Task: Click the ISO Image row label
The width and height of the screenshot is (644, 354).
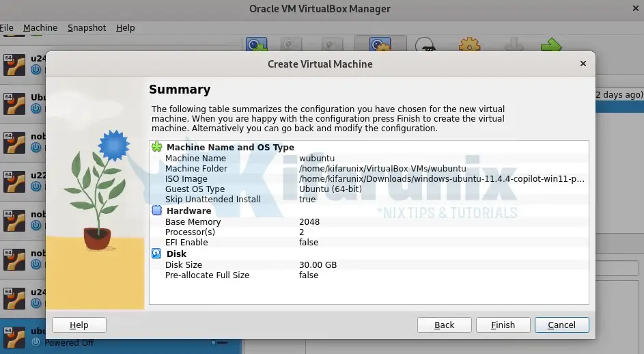Action: (x=186, y=179)
